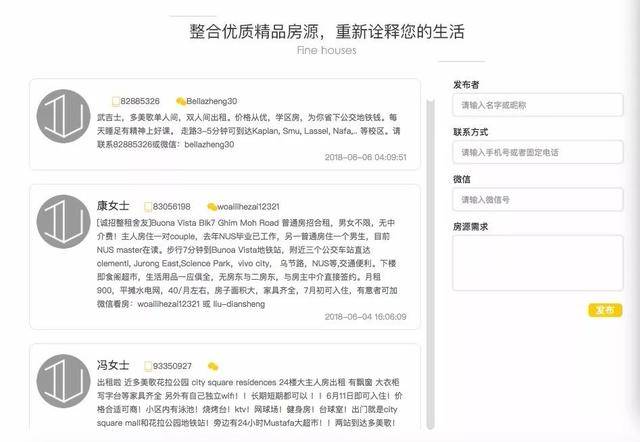The height and width of the screenshot is (442, 640).
Task: Click the phone icon before 82885326
Action: point(117,101)
